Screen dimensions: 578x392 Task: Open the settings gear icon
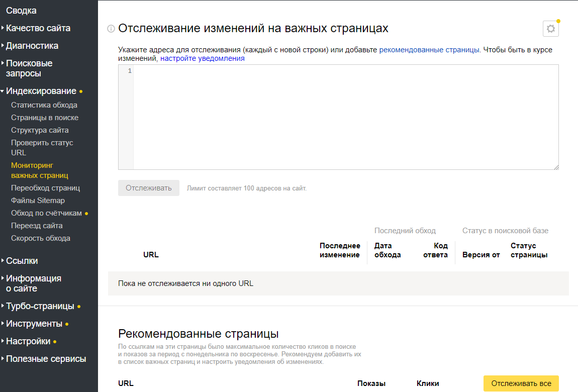pos(551,29)
